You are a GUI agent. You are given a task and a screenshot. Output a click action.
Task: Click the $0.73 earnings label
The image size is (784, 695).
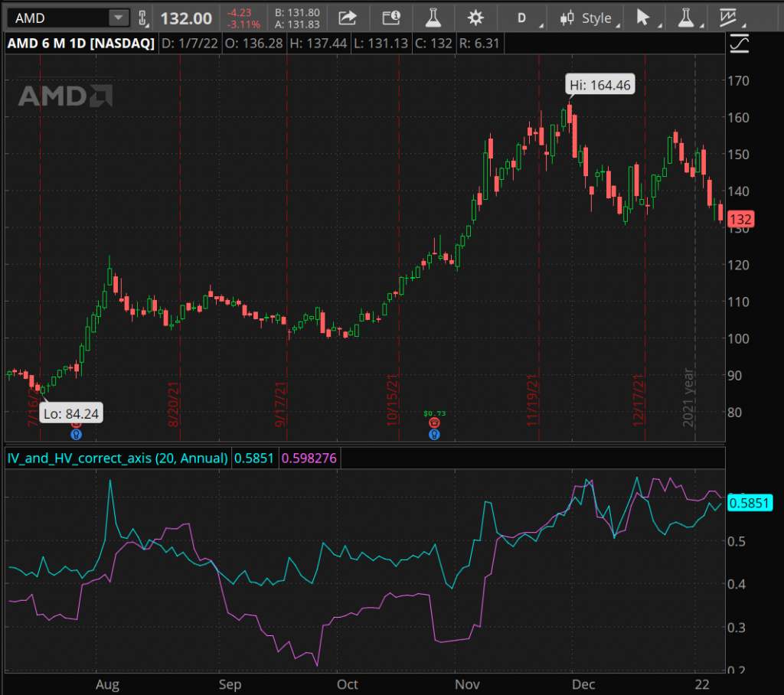point(434,413)
